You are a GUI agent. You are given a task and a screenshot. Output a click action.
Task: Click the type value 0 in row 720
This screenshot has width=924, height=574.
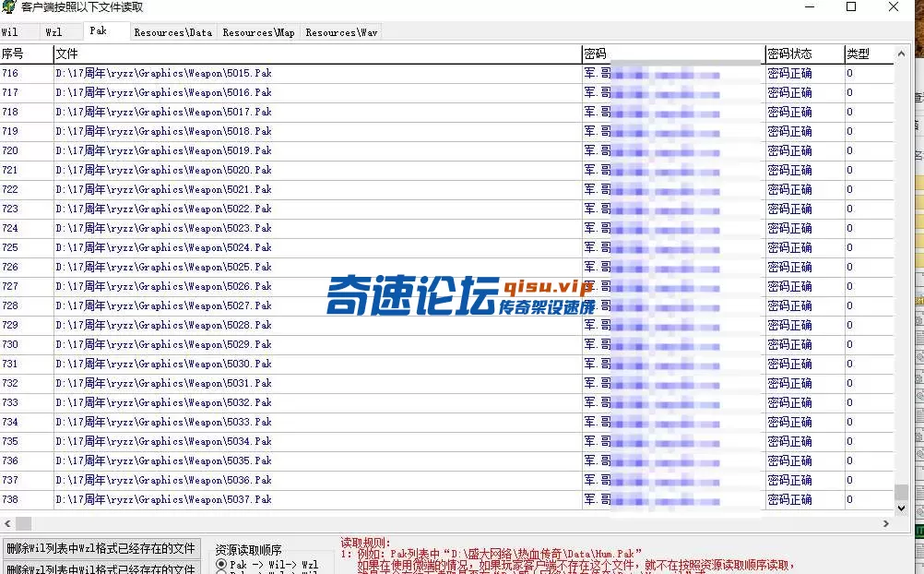pos(849,150)
